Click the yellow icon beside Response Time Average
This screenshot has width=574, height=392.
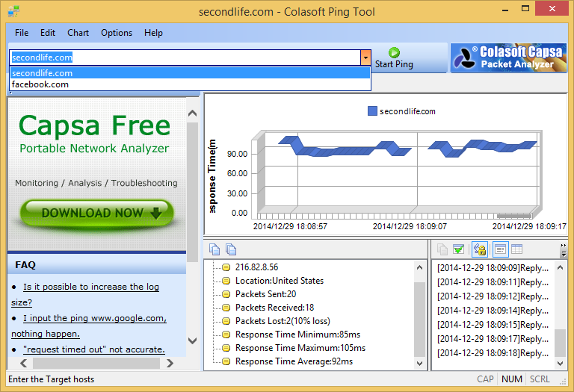pos(226,361)
